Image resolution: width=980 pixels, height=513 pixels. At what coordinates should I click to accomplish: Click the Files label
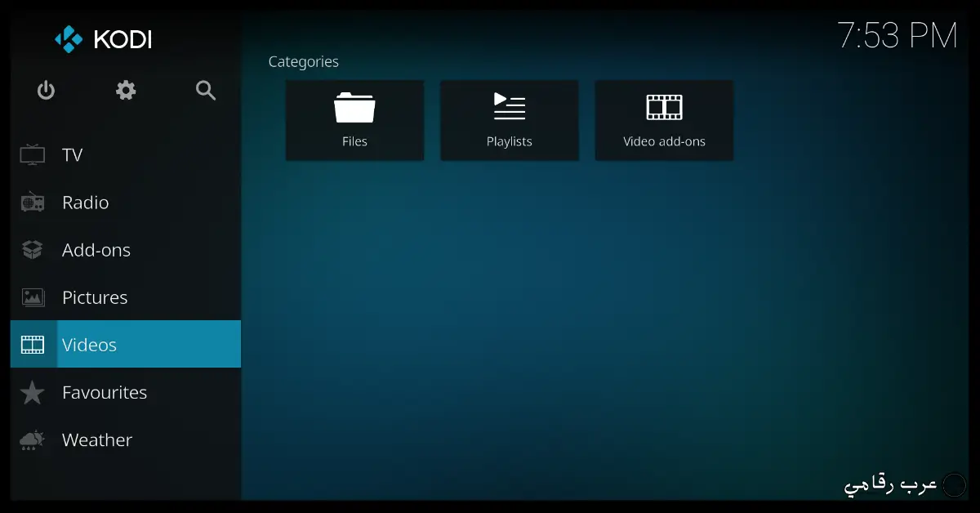pos(354,141)
